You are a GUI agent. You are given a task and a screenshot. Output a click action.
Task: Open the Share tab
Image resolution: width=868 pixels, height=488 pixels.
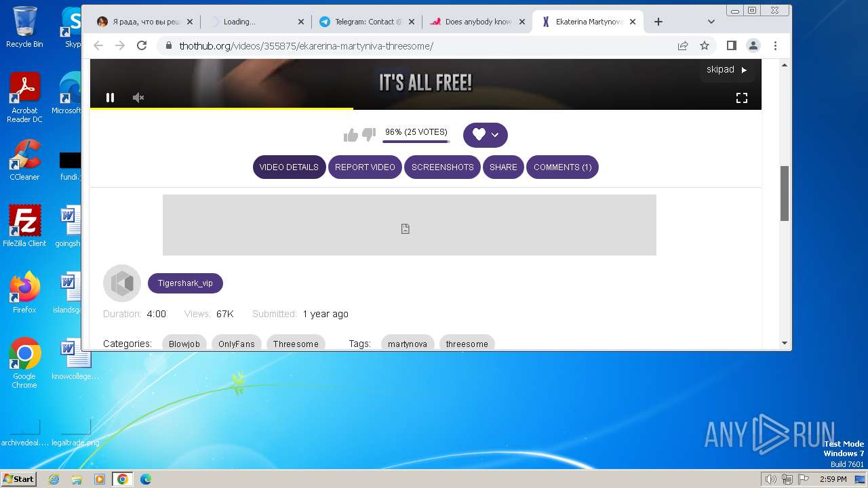click(x=503, y=167)
